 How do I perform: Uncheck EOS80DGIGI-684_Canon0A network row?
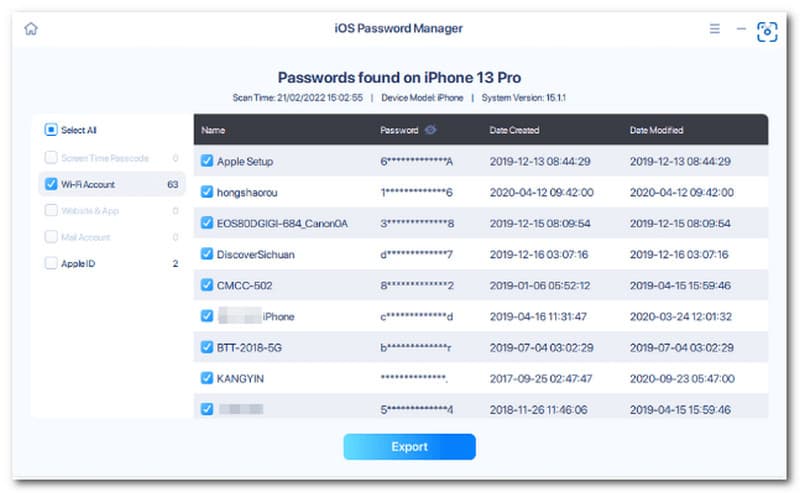point(207,223)
